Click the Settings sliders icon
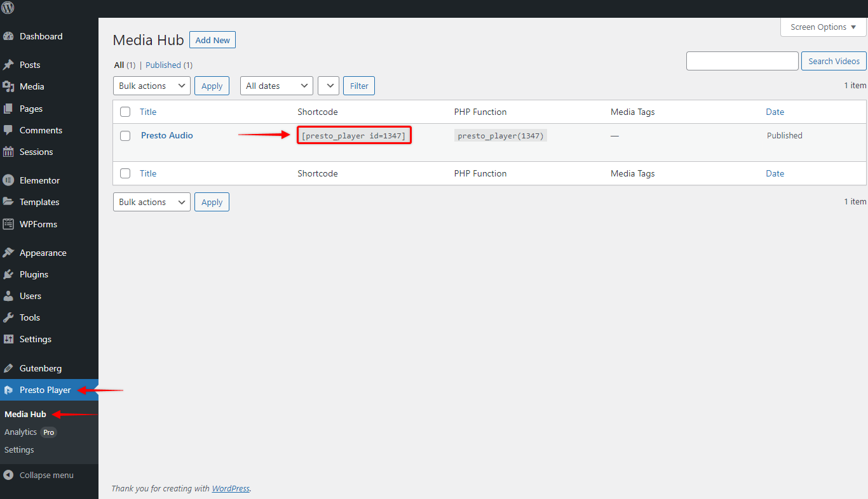 pos(8,339)
